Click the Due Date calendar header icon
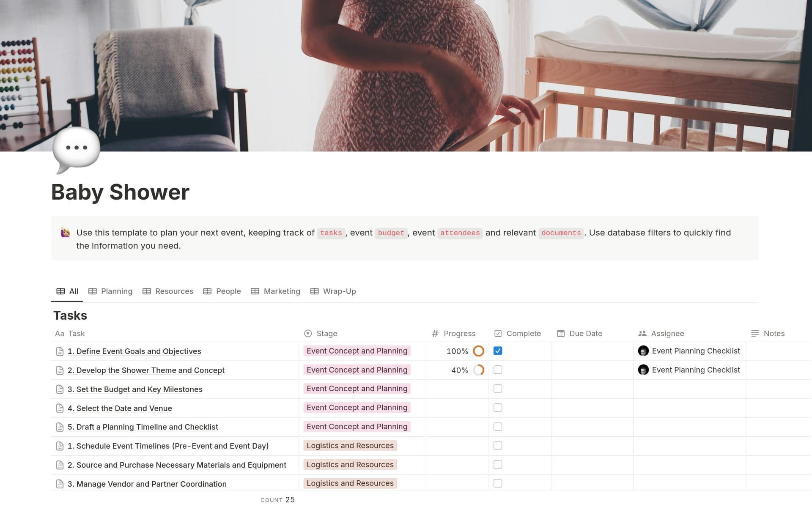812x507 pixels. click(561, 334)
